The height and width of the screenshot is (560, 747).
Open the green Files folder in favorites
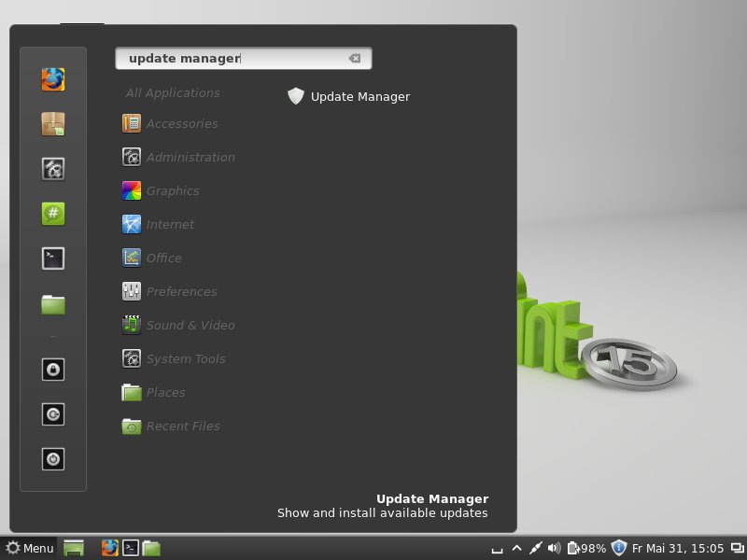pos(53,304)
